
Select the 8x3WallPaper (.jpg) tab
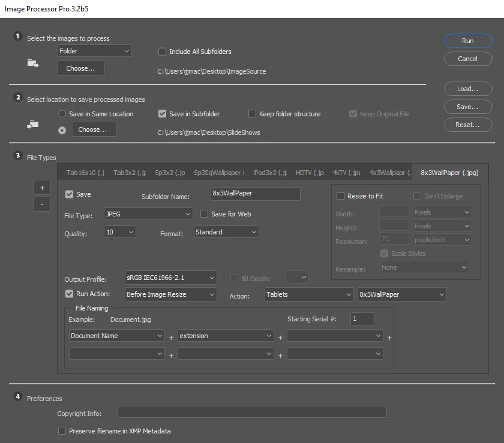click(449, 173)
